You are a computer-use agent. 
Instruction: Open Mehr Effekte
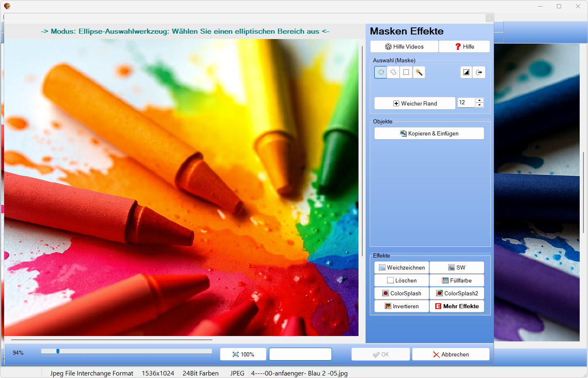click(456, 306)
